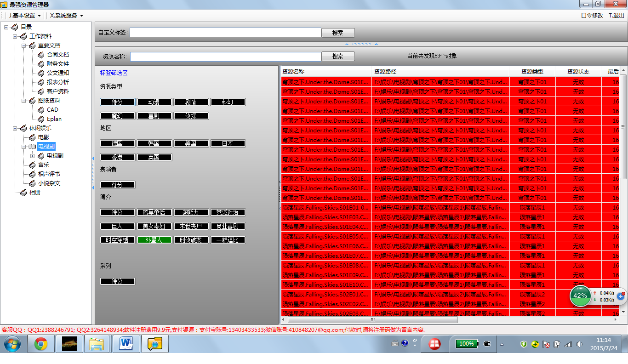Open the Windows Start orb

12,344
